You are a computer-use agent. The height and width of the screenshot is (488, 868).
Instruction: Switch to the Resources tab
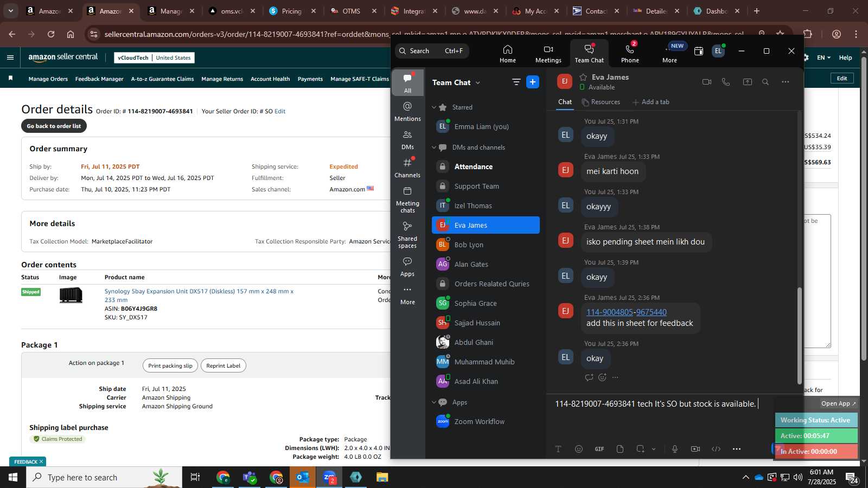pos(601,102)
